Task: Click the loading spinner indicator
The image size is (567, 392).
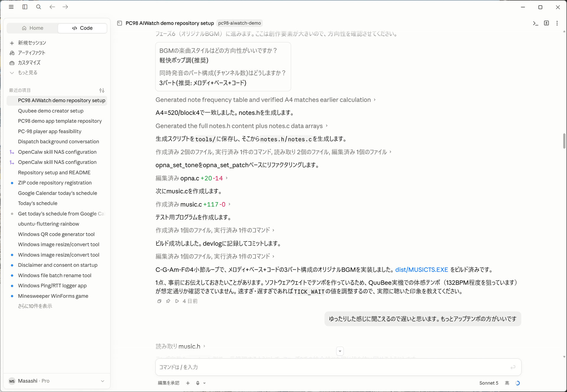Action: point(517,383)
